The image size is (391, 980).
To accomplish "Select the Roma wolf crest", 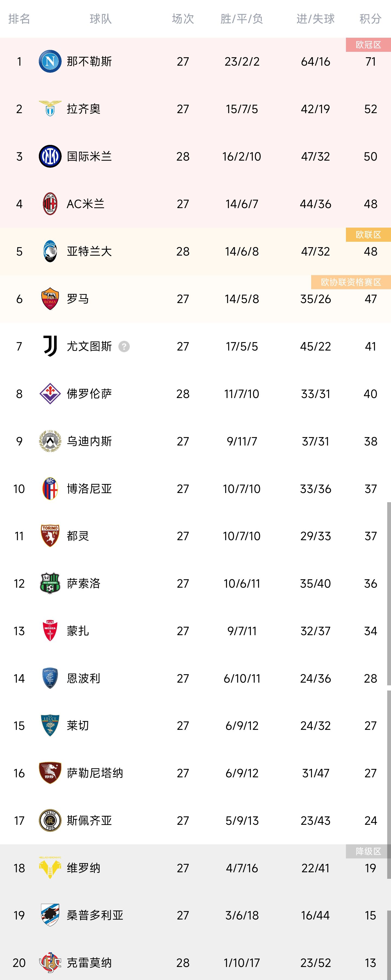I will (x=50, y=299).
